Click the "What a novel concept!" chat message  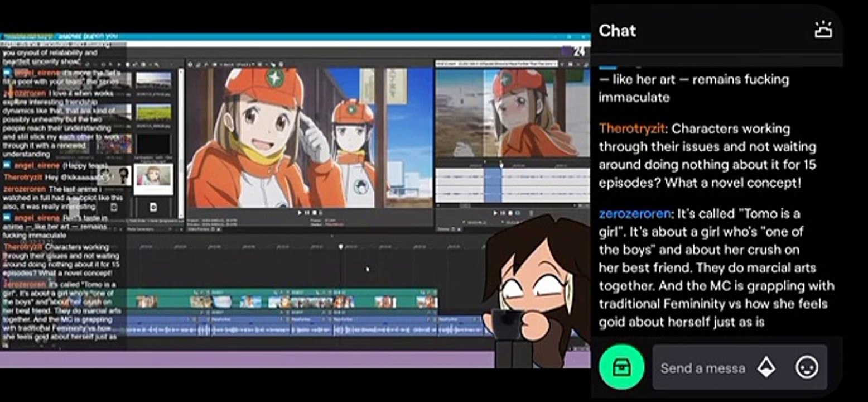pos(708,156)
